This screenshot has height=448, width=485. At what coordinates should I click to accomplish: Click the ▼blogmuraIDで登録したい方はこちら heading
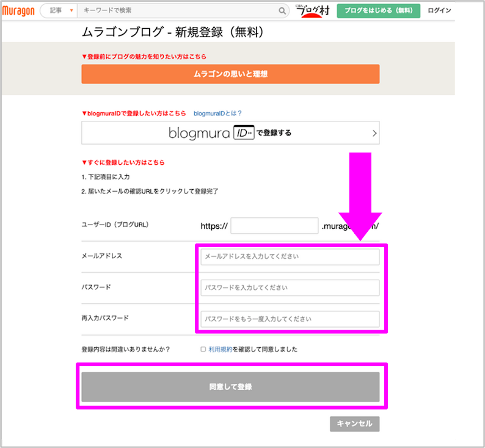(x=134, y=114)
